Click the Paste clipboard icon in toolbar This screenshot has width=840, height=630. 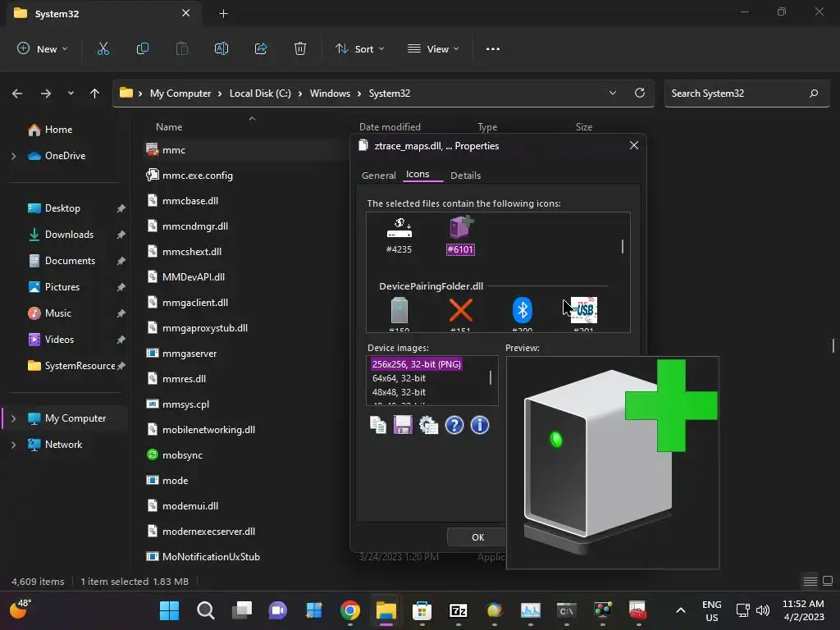[x=182, y=48]
